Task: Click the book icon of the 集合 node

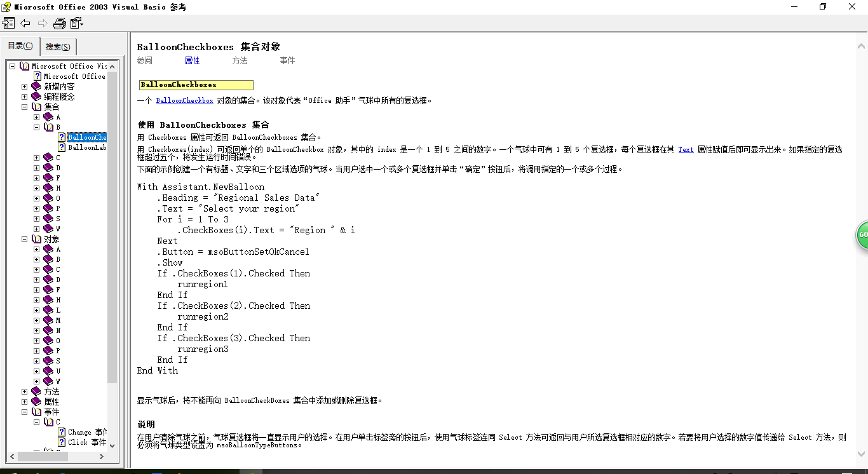Action: point(36,106)
